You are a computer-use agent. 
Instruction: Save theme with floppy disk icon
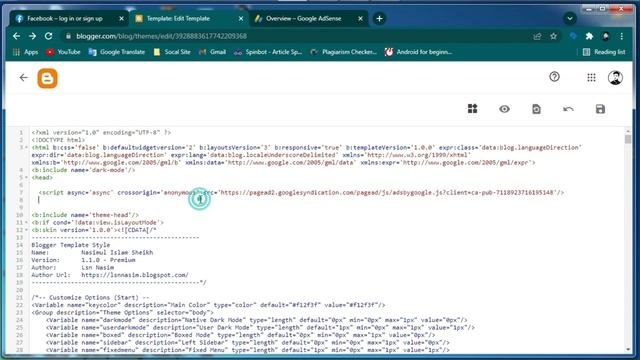pos(600,109)
